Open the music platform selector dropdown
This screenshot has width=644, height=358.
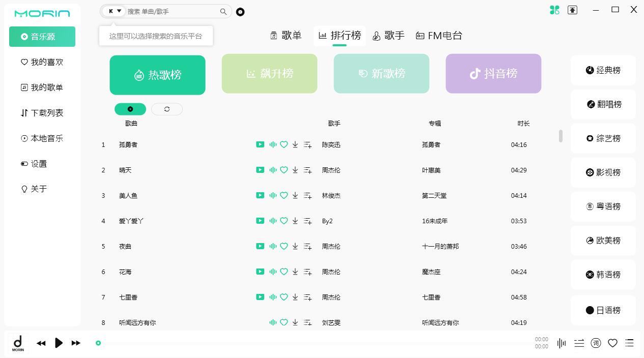[x=115, y=11]
